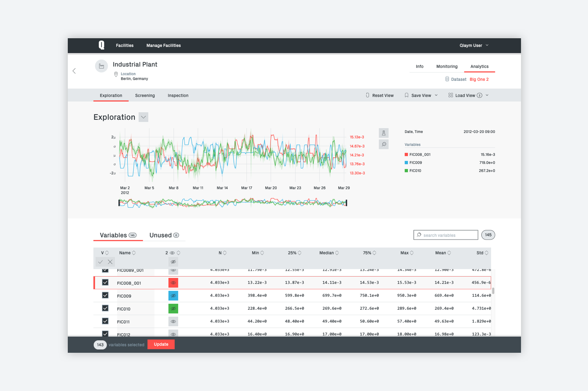Click the check-all icon under V column
Screen dimensions: 588x391
100,262
